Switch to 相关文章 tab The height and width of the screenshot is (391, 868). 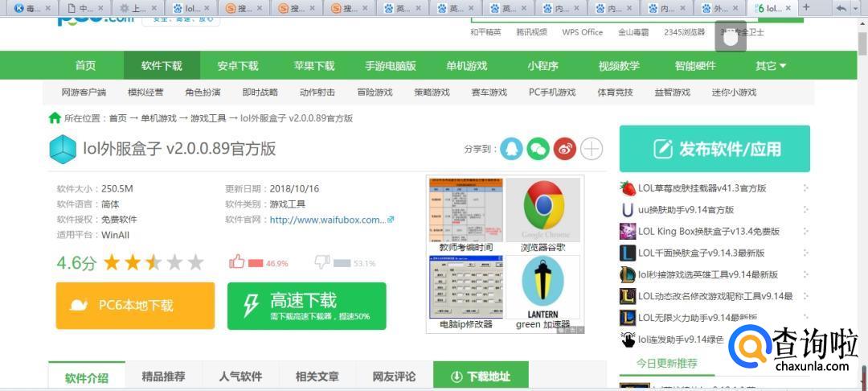317,377
